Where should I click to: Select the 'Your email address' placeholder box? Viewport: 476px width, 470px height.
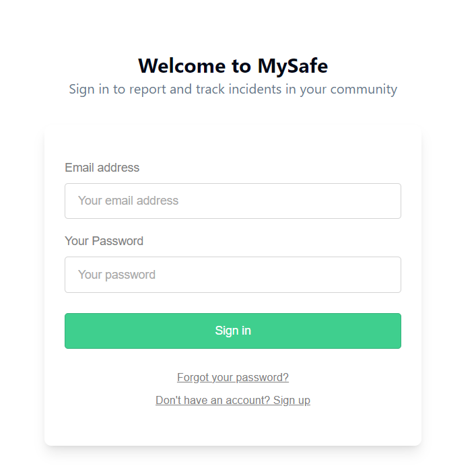232,201
